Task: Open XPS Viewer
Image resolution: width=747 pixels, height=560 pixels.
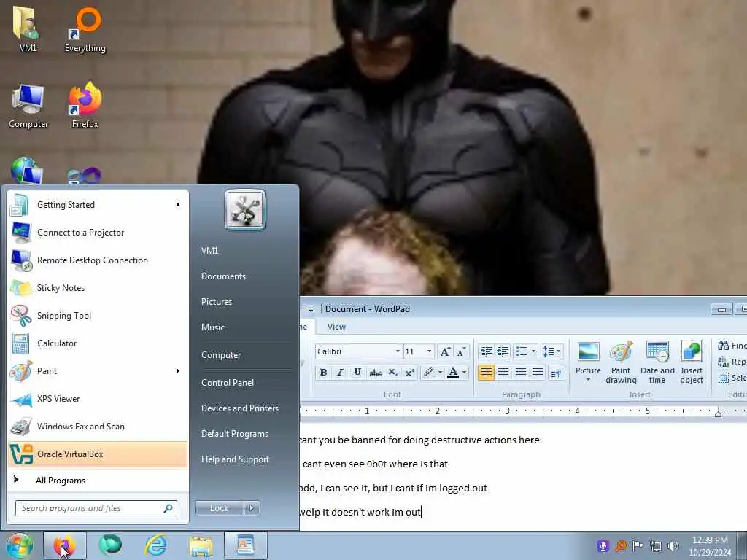Action: [98, 399]
